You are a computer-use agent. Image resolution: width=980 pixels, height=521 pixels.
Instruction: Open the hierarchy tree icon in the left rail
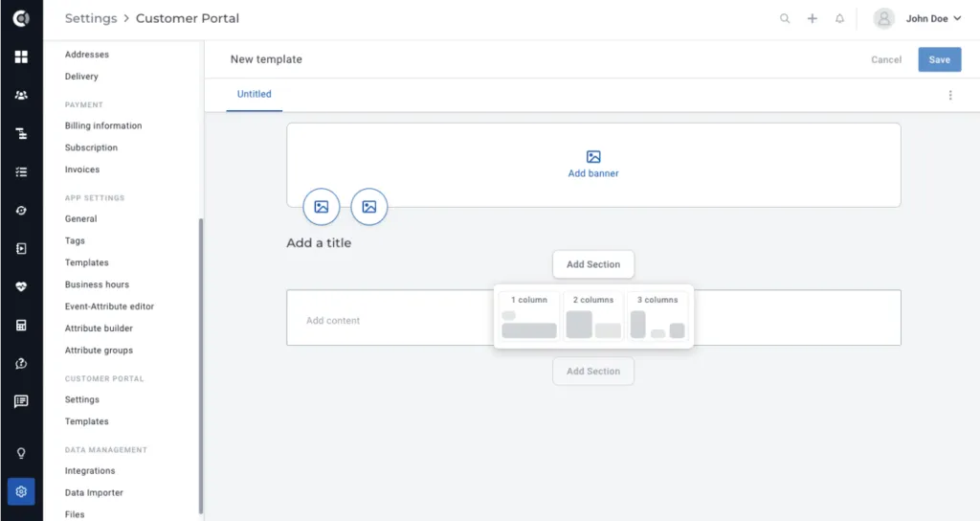point(21,133)
